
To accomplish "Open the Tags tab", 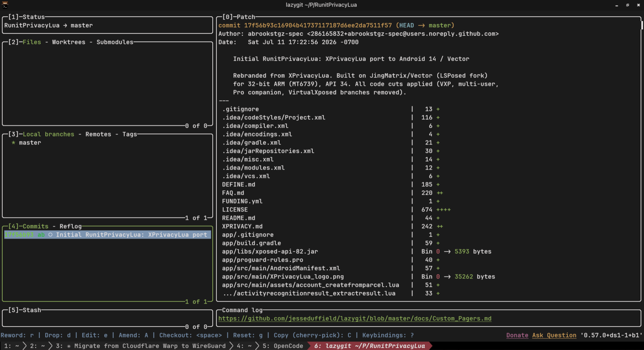I will (129, 134).
